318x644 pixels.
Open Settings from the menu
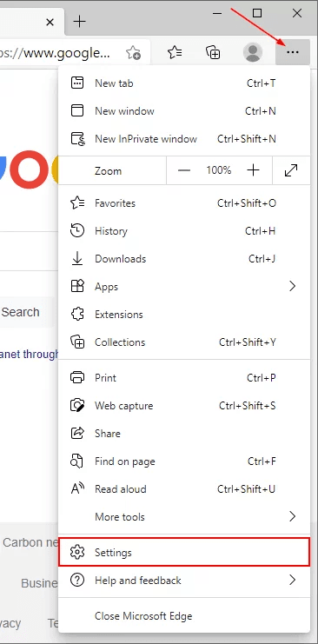[184, 553]
